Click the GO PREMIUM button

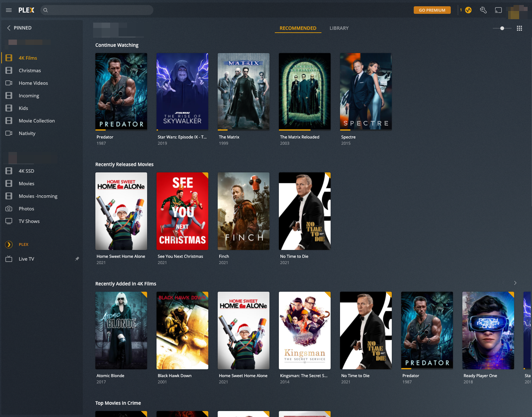pyautogui.click(x=432, y=10)
